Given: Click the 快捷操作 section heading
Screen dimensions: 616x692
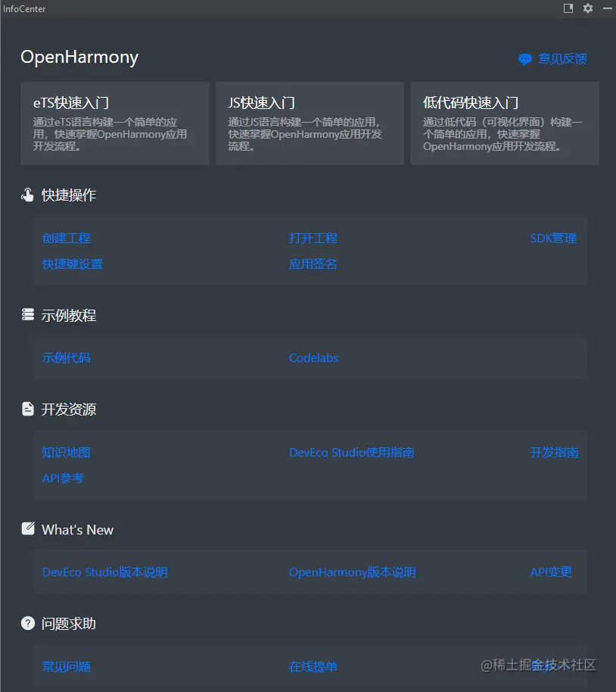Looking at the screenshot, I should click(69, 195).
